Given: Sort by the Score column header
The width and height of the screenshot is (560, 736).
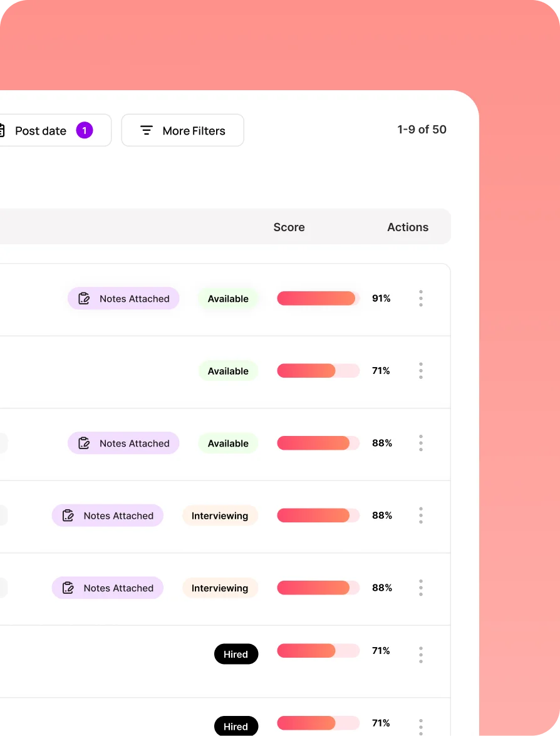Looking at the screenshot, I should pos(289,227).
